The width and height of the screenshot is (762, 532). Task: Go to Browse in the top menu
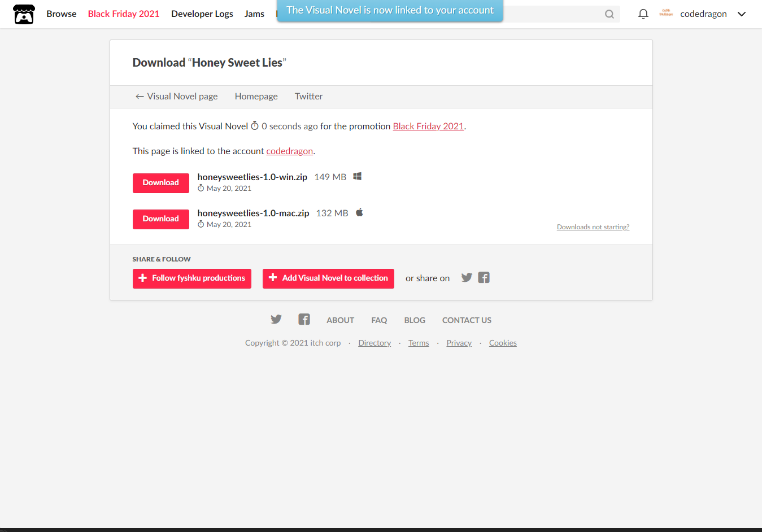click(62, 14)
